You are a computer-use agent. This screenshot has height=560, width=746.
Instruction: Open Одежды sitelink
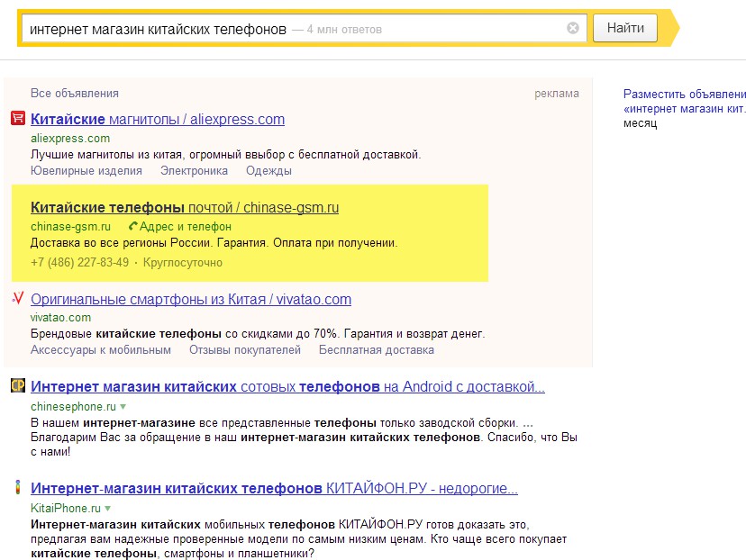[x=268, y=171]
